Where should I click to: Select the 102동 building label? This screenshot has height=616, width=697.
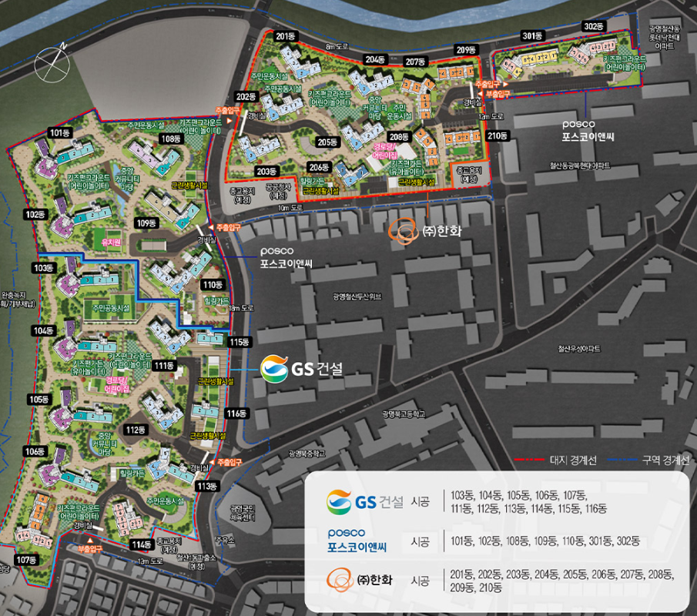(x=35, y=214)
